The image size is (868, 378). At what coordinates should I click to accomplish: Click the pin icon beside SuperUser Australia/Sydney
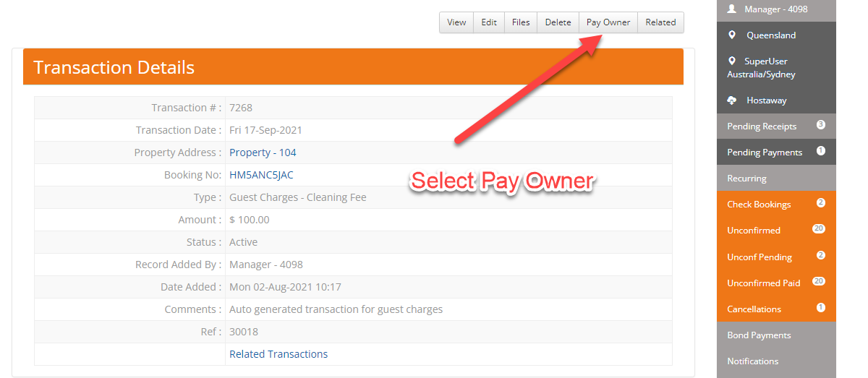coord(732,61)
